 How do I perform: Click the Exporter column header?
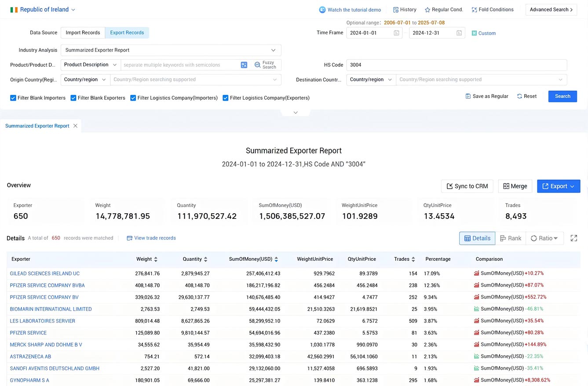tap(21, 259)
